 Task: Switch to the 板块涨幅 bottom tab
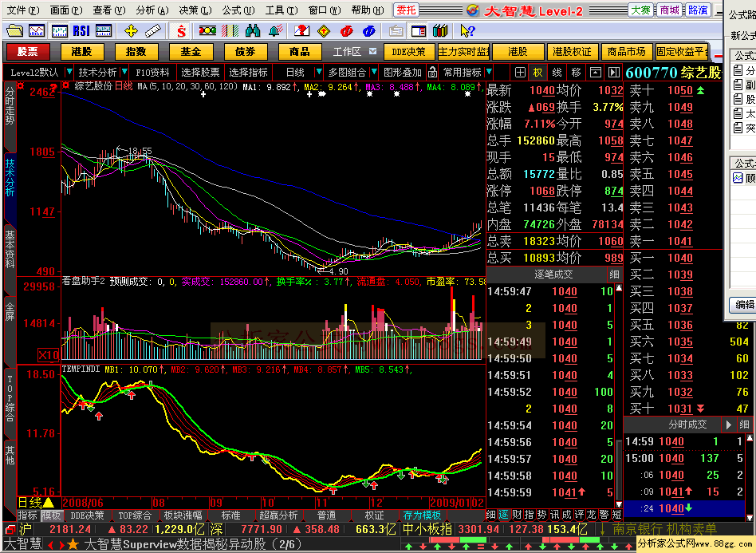pos(183,515)
